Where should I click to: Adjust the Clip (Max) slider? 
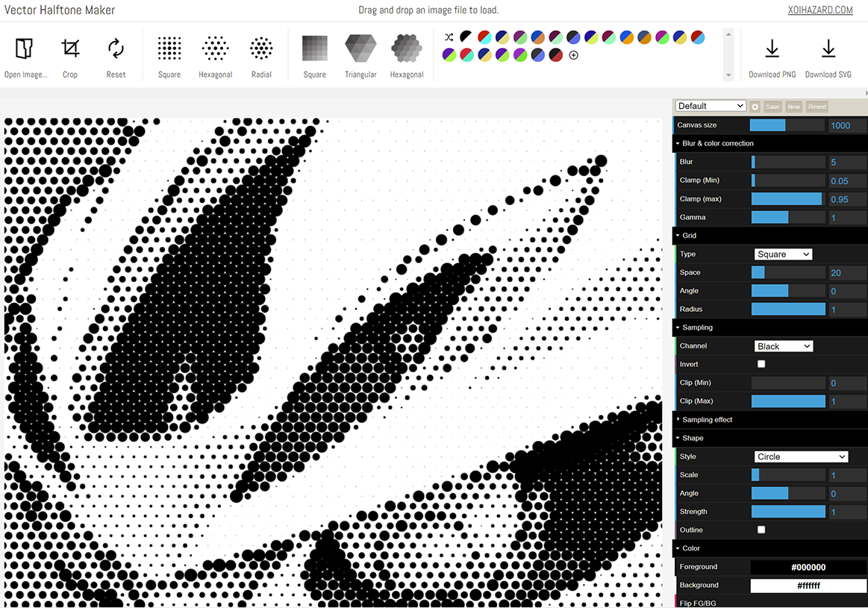click(788, 401)
